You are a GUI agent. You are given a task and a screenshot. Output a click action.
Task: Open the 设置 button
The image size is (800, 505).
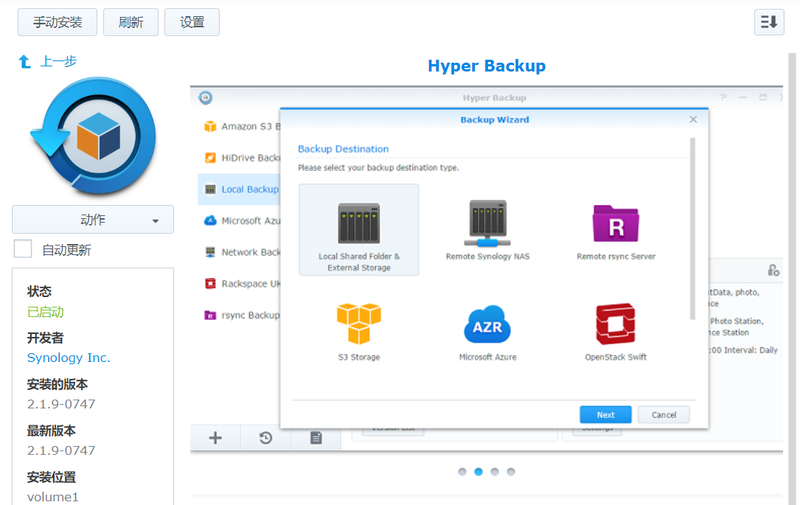coord(192,22)
